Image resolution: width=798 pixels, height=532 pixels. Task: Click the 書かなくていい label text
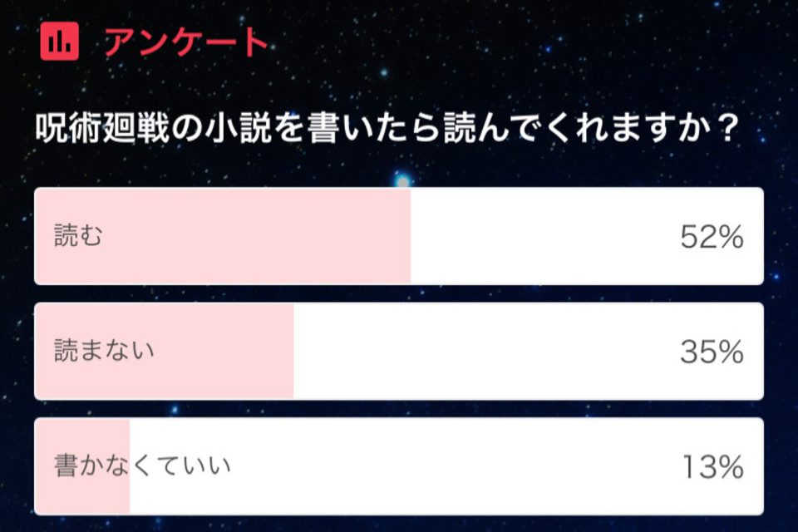142,466
